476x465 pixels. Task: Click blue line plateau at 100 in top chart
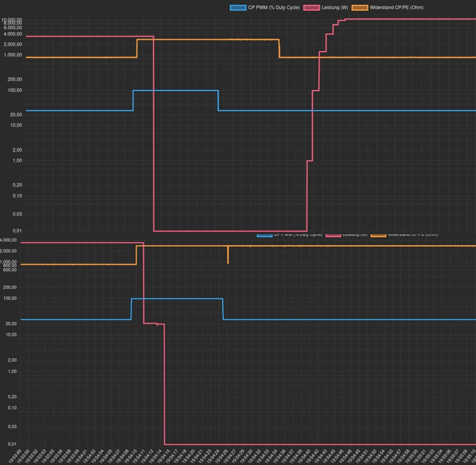click(x=176, y=90)
